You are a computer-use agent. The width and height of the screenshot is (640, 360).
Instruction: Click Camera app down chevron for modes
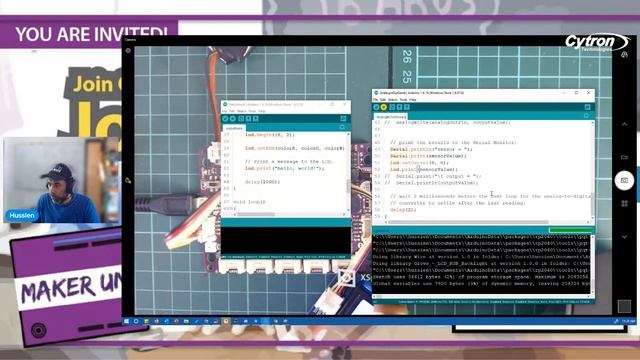(x=624, y=237)
